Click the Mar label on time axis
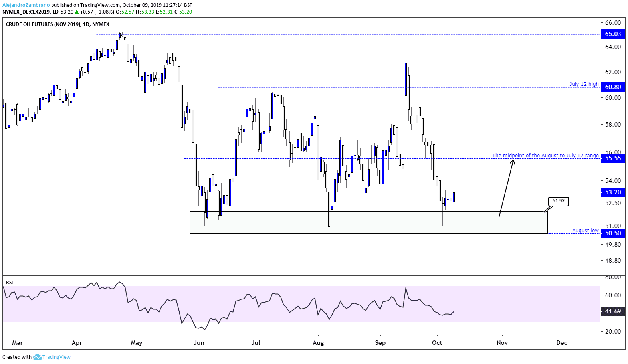The width and height of the screenshot is (628, 364). click(x=18, y=343)
